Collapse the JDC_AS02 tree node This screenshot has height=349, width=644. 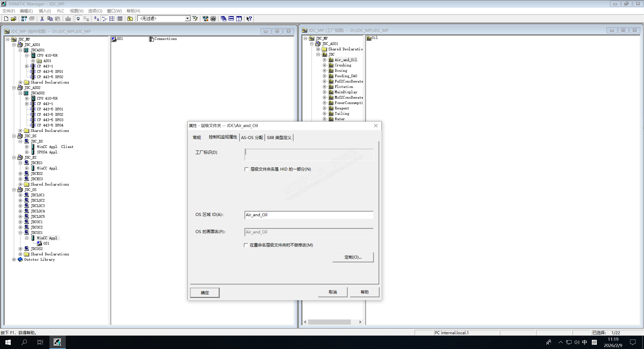(x=14, y=88)
